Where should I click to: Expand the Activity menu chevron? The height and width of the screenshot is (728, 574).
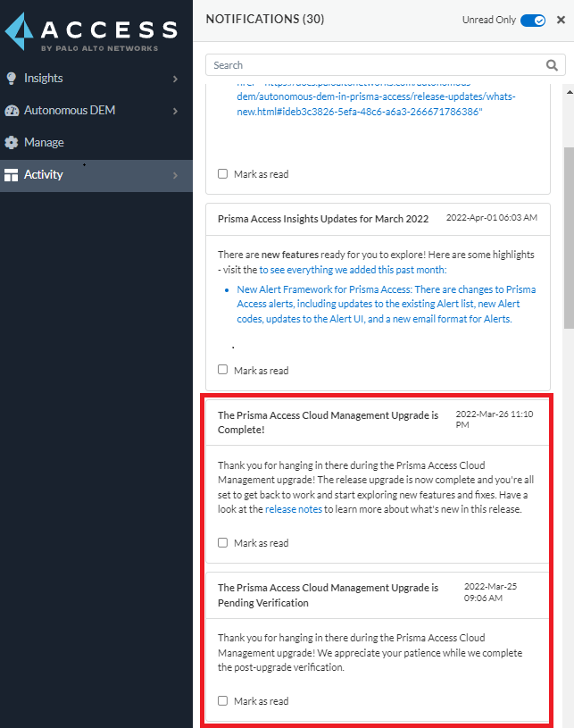175,175
